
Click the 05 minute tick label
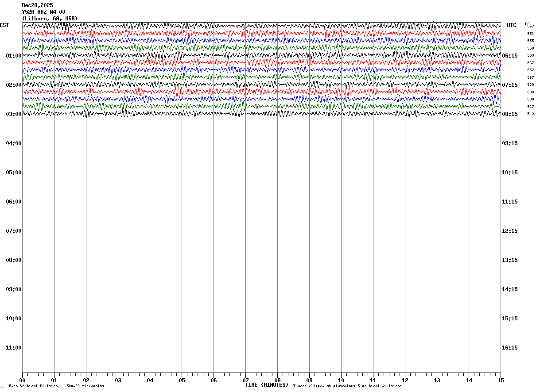pyautogui.click(x=182, y=380)
